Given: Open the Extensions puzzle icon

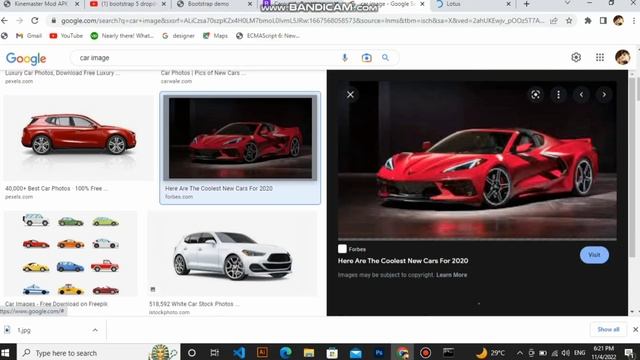Looking at the screenshot, I should [x=588, y=20].
